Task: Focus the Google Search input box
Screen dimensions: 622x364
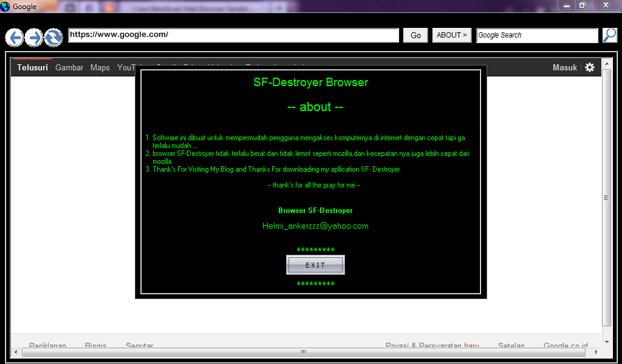Action: pos(537,35)
